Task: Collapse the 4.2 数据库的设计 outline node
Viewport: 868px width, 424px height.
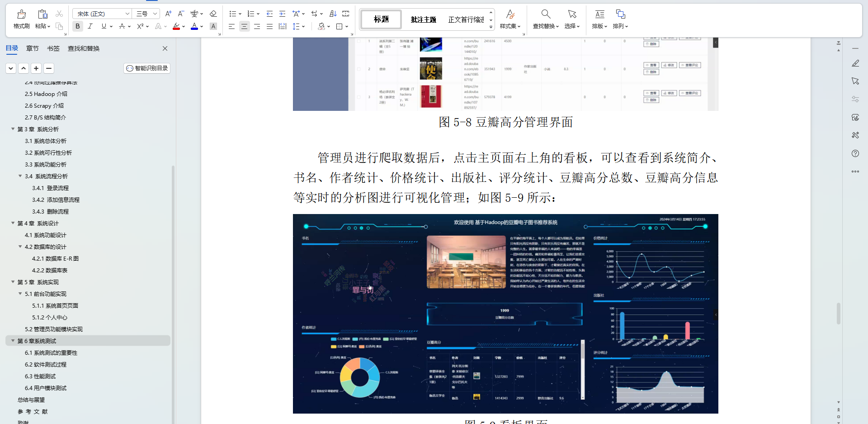Action: pos(20,247)
